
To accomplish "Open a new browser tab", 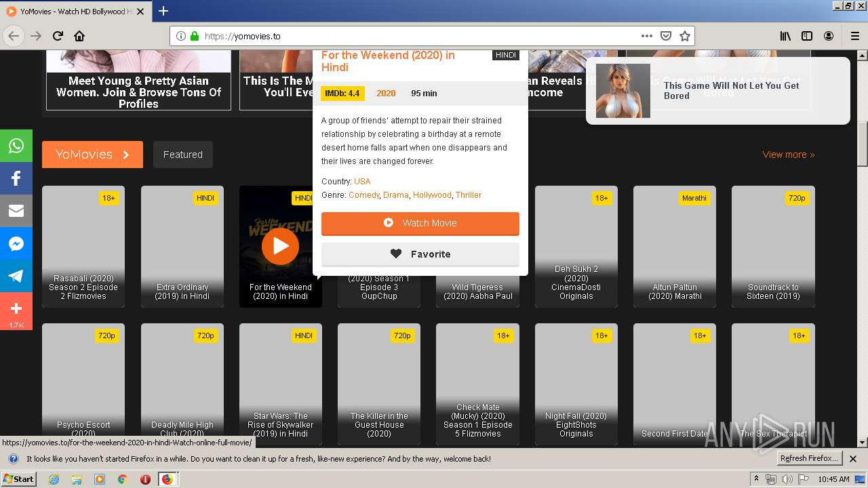I will 163,11.
